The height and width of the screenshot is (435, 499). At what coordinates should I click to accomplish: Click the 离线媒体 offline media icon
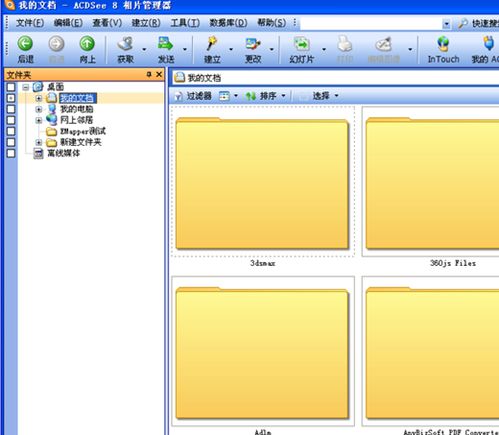point(38,153)
